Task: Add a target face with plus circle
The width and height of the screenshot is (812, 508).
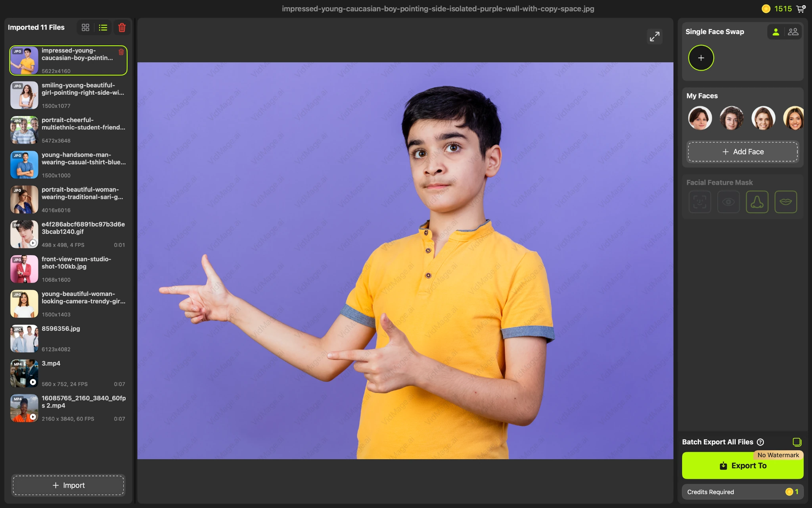Action: pos(701,58)
